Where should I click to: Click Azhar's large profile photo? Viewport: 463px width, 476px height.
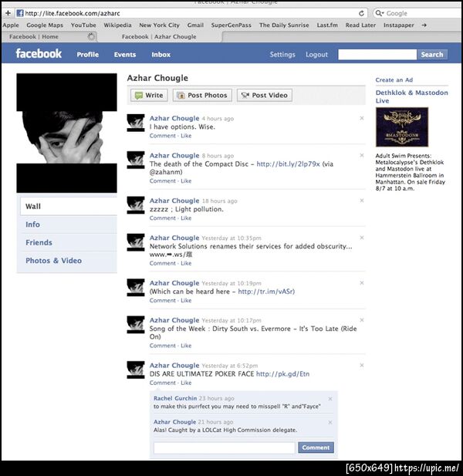coord(66,133)
